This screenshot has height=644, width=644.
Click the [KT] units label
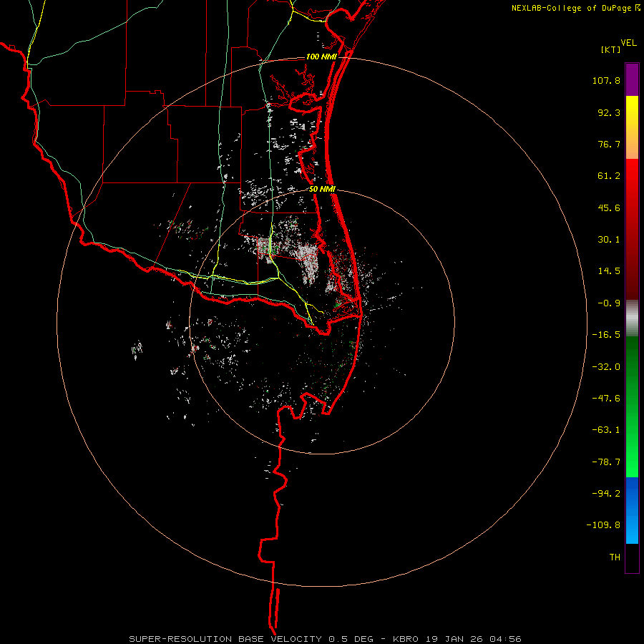click(x=610, y=49)
